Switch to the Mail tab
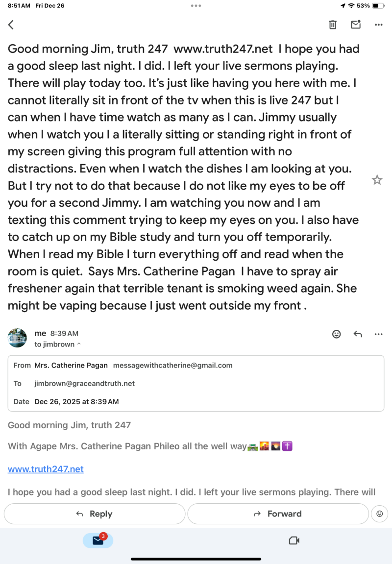392x564 pixels. click(98, 540)
